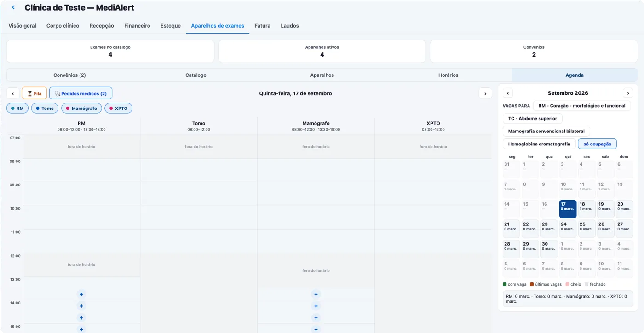
Task: Switch to Convênios (2) sub-tab
Action: pyautogui.click(x=69, y=75)
